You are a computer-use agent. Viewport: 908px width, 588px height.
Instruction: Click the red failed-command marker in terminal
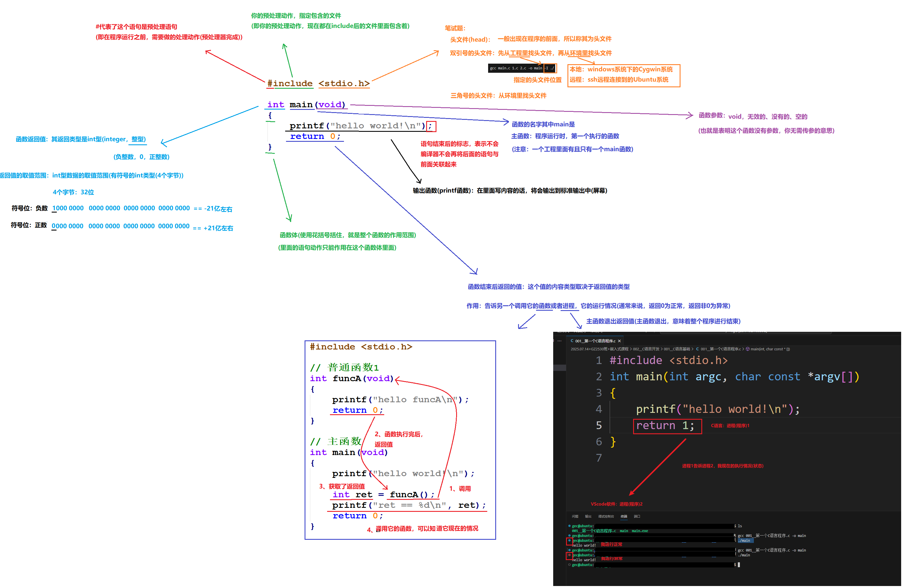pos(569,555)
